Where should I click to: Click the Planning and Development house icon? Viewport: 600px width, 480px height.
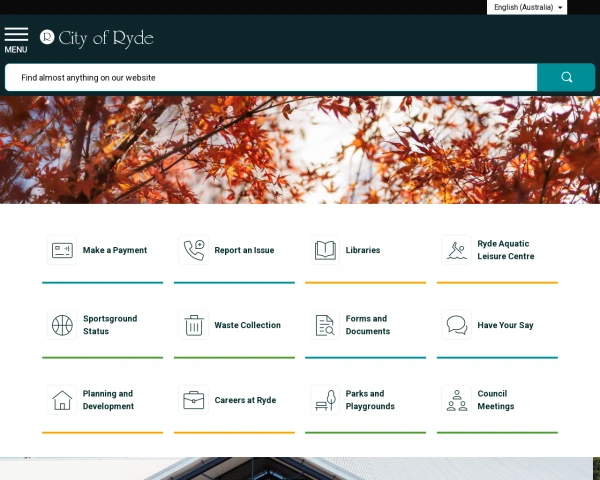62,400
